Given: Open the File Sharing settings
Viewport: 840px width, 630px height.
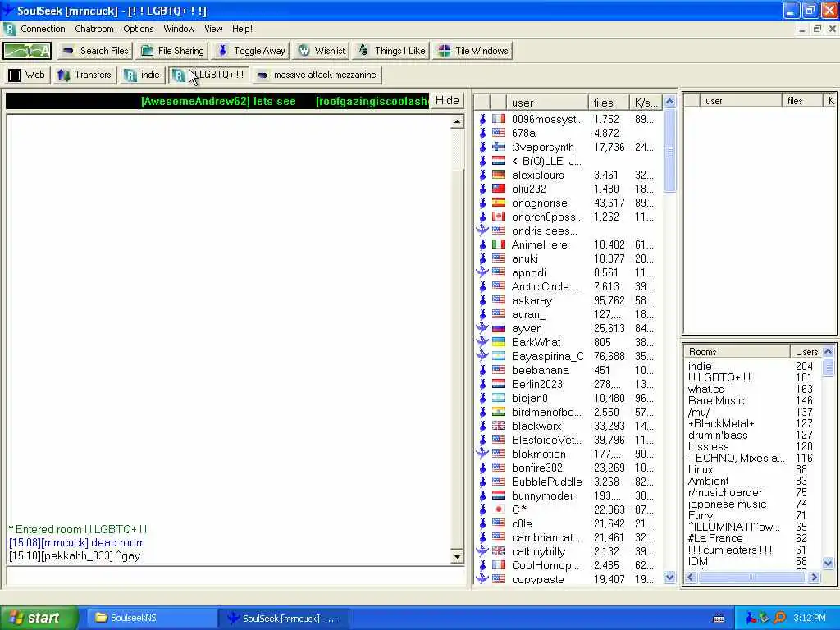Looking at the screenshot, I should pos(172,51).
